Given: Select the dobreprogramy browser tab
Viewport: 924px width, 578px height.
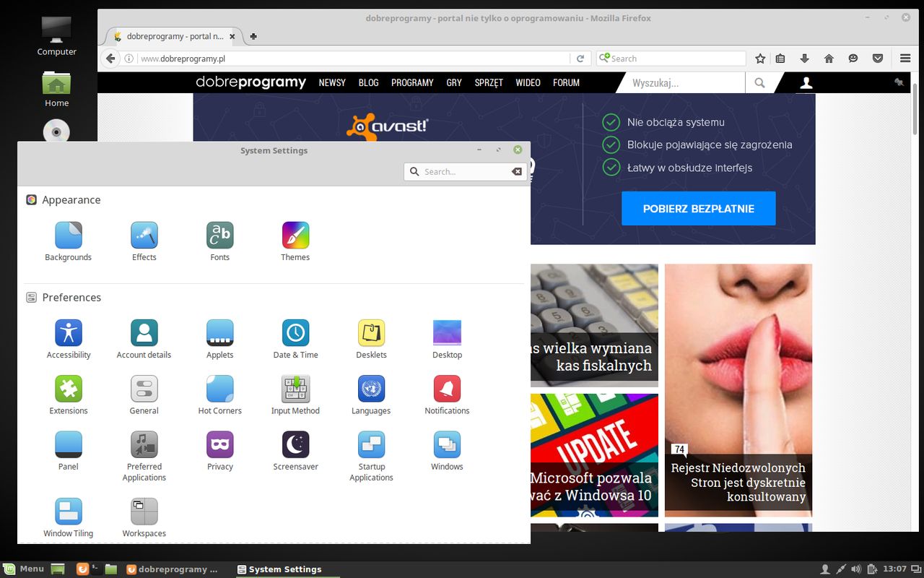Looking at the screenshot, I should coord(175,36).
